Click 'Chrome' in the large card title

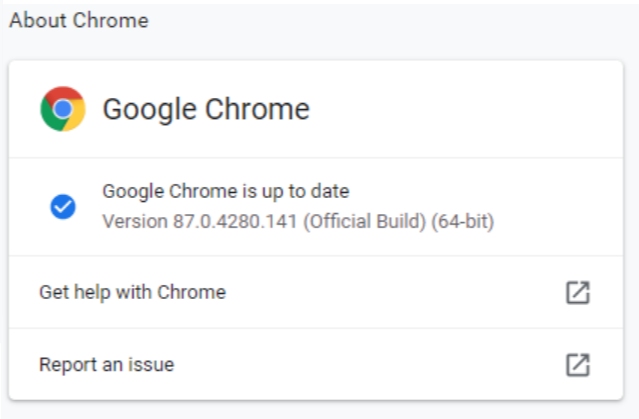point(257,109)
